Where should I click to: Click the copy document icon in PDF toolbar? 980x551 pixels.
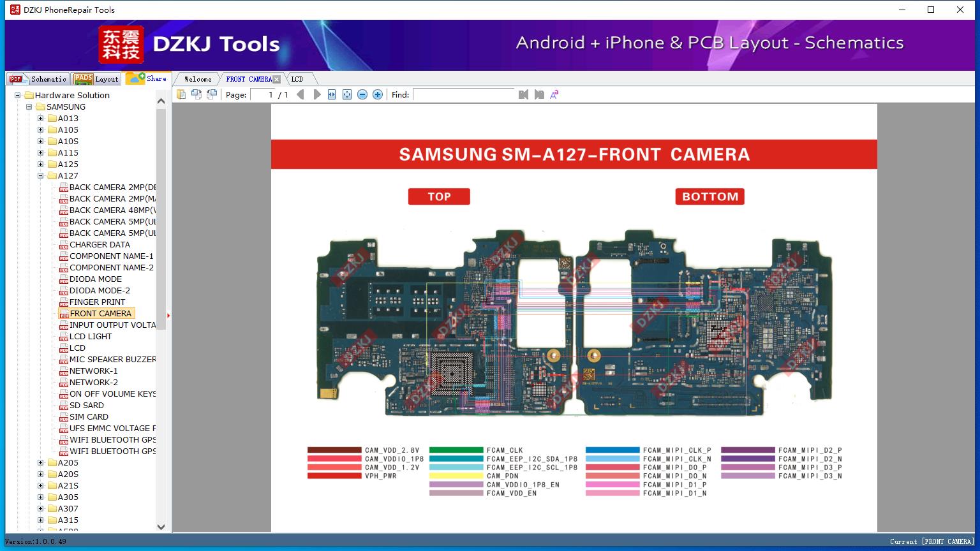coord(181,94)
